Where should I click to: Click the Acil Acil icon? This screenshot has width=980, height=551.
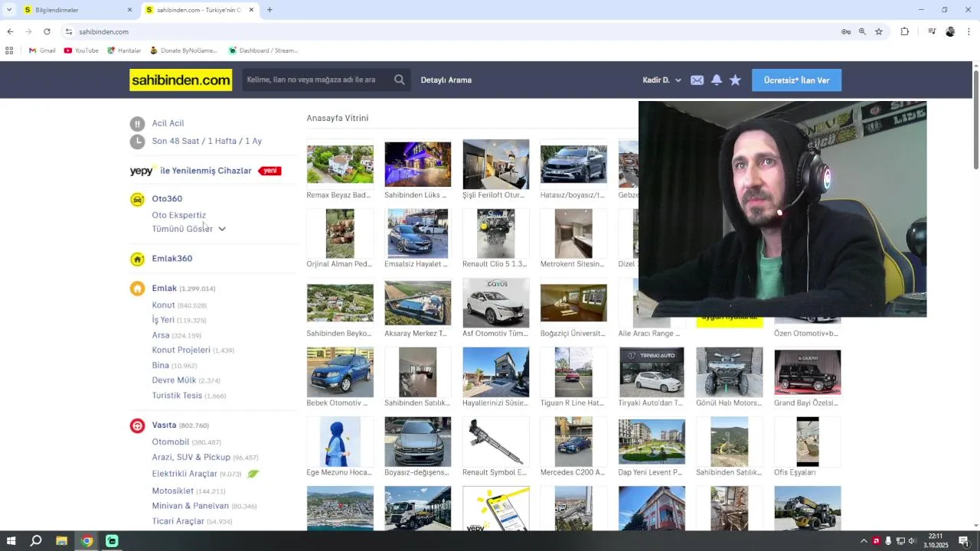(x=137, y=123)
